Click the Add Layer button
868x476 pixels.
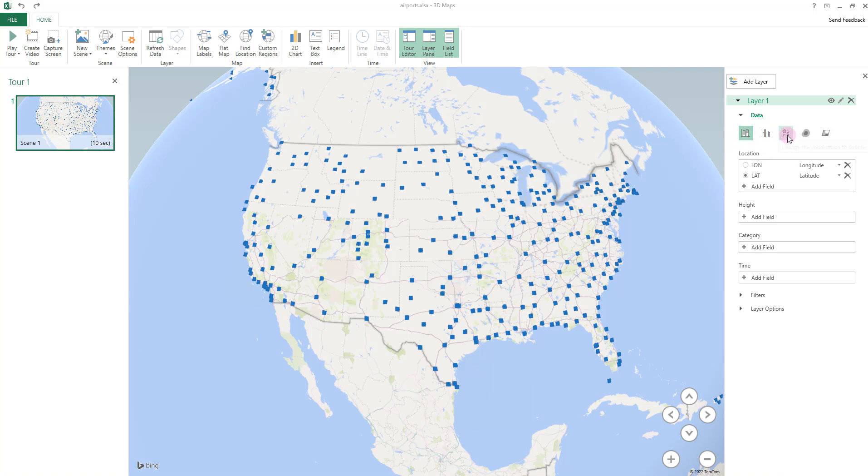click(751, 81)
